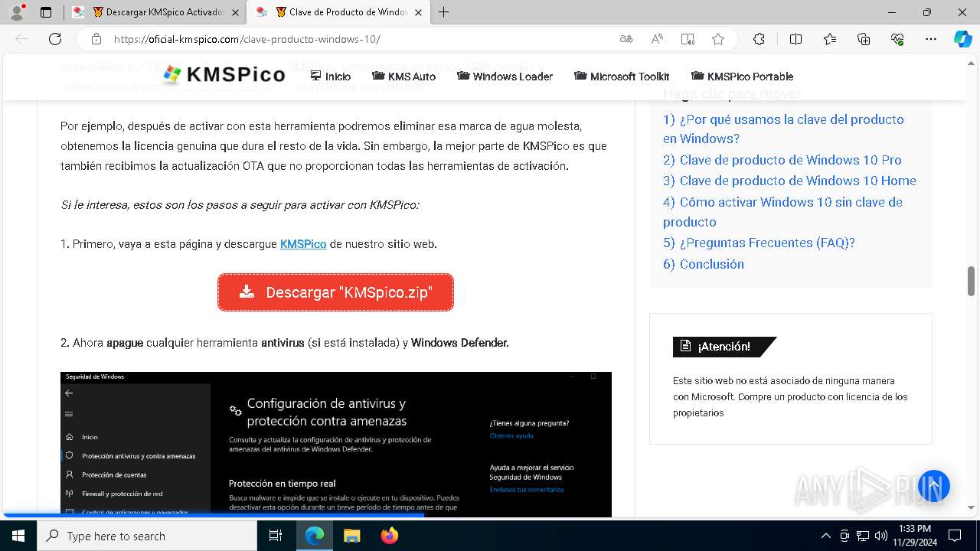Add this page to favorites star

[718, 39]
